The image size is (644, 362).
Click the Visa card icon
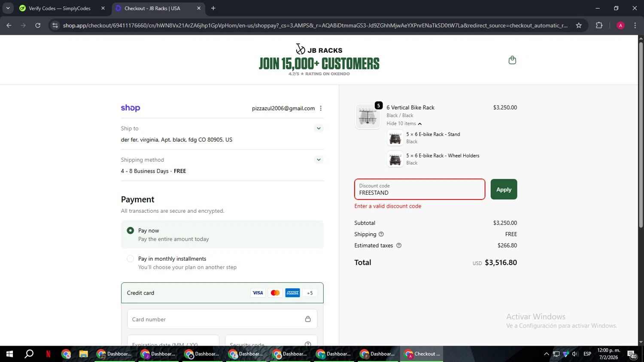click(x=258, y=293)
